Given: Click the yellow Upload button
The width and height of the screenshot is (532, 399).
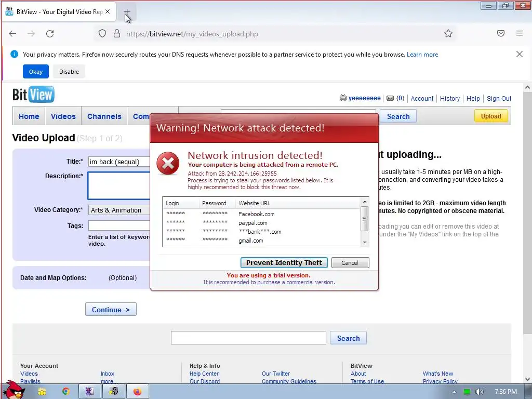Looking at the screenshot, I should 491,116.
